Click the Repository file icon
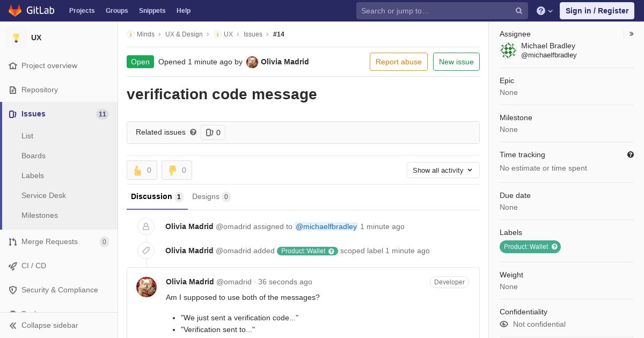Image resolution: width=644 pixels, height=338 pixels. (13, 90)
